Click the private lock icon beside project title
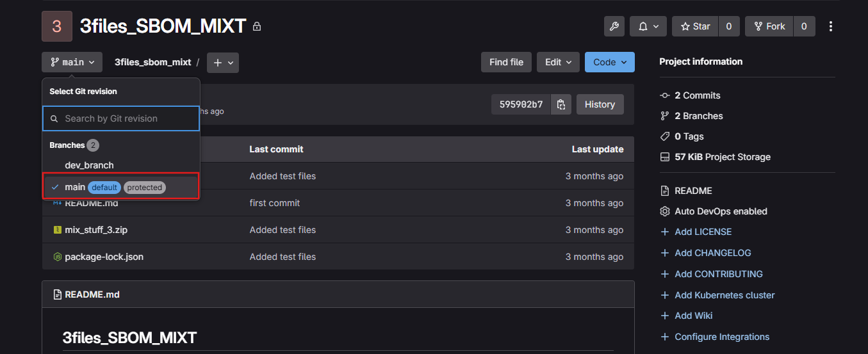This screenshot has height=354, width=868. pyautogui.click(x=257, y=27)
